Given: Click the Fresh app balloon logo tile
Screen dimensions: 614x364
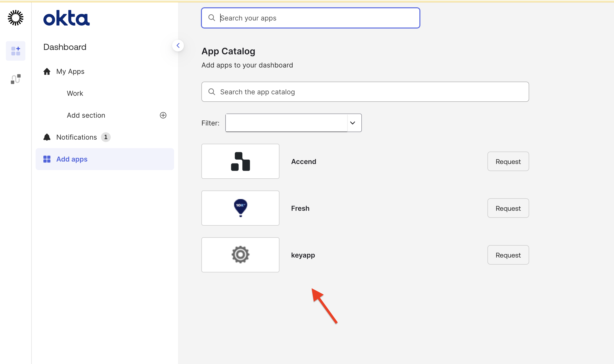Looking at the screenshot, I should click(x=240, y=208).
